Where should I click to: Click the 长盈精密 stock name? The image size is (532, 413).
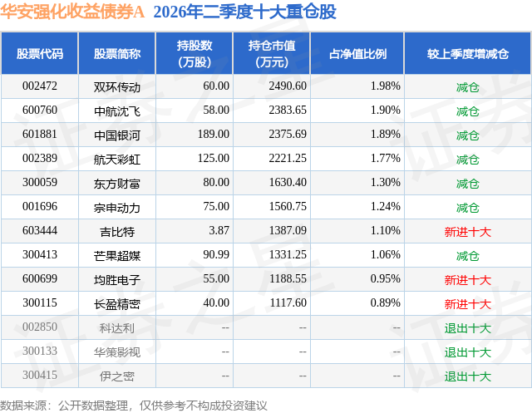pos(117,304)
